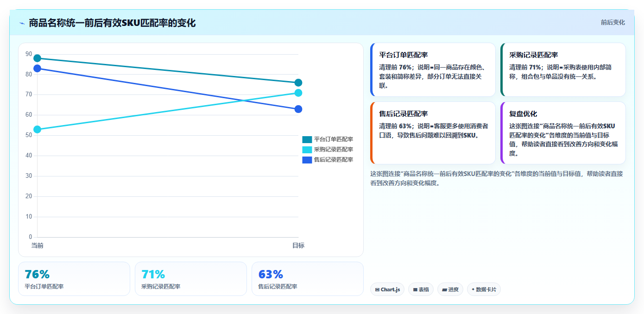Toggle 售后记录匹配率 legend swatch
Viewport: 644px width, 314px height.
[307, 160]
